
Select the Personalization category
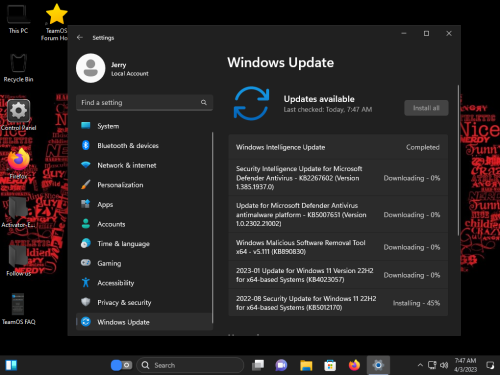(144, 185)
